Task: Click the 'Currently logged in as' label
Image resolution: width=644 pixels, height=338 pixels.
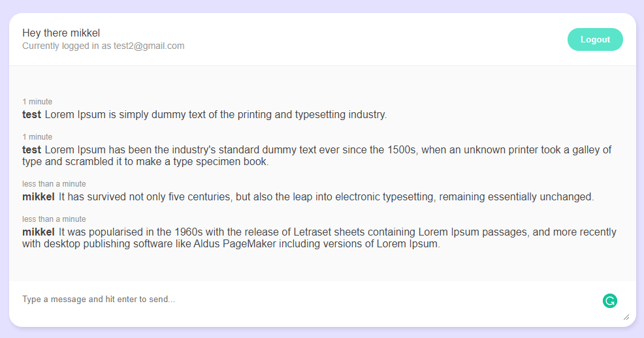Action: [67, 46]
